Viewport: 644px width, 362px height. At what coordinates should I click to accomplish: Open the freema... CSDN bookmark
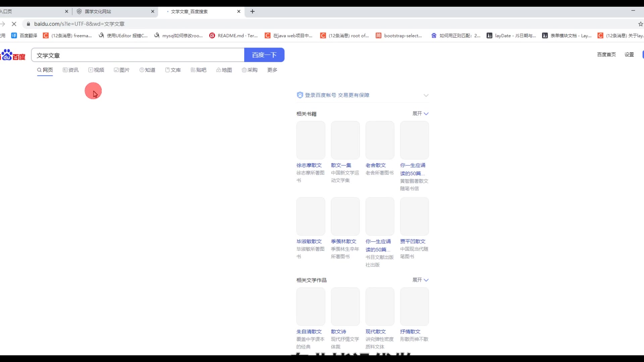click(67, 36)
